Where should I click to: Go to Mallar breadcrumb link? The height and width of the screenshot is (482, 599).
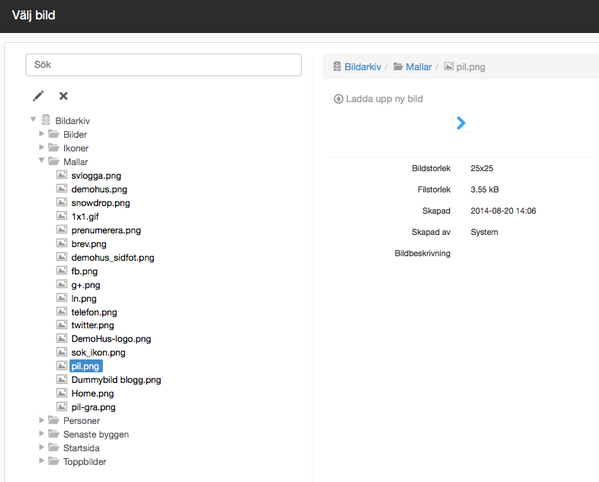click(x=418, y=67)
